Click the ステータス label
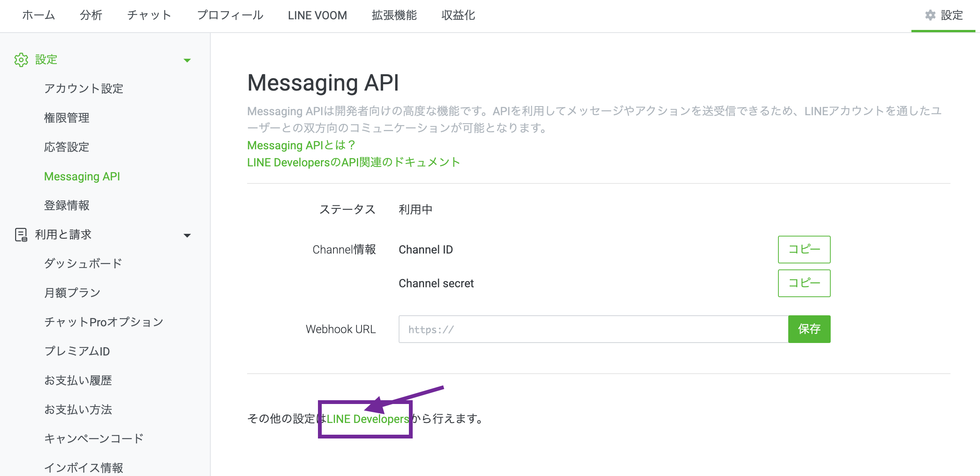 [348, 210]
